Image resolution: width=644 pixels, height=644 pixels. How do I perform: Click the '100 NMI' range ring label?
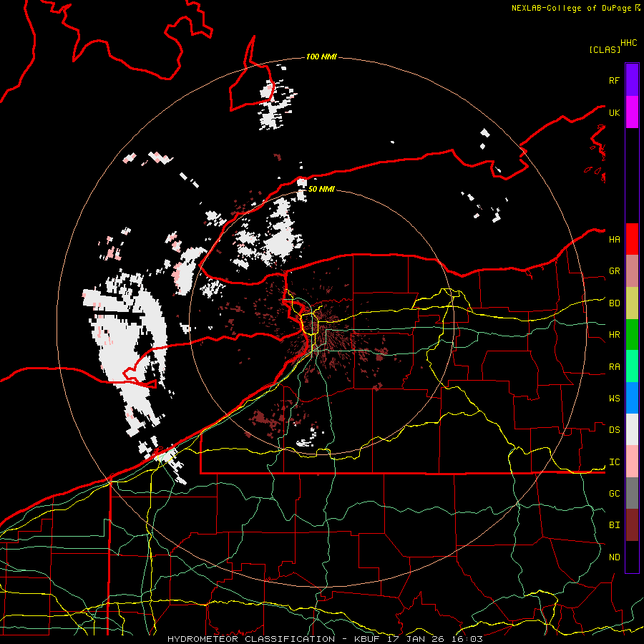tap(321, 57)
